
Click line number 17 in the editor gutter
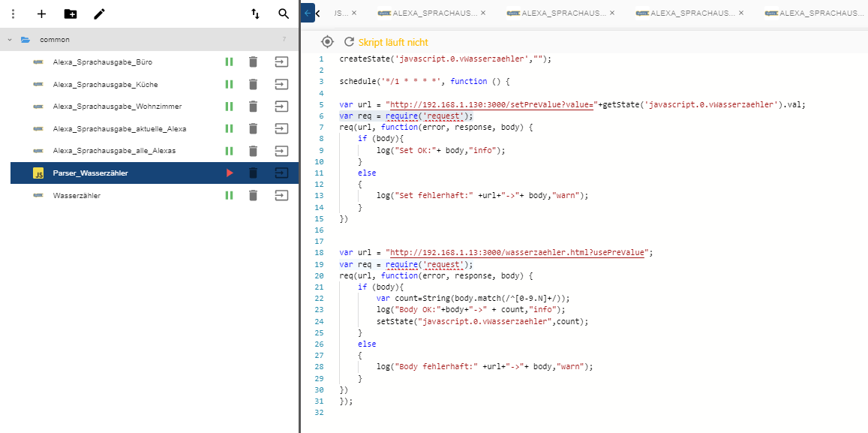tap(318, 242)
